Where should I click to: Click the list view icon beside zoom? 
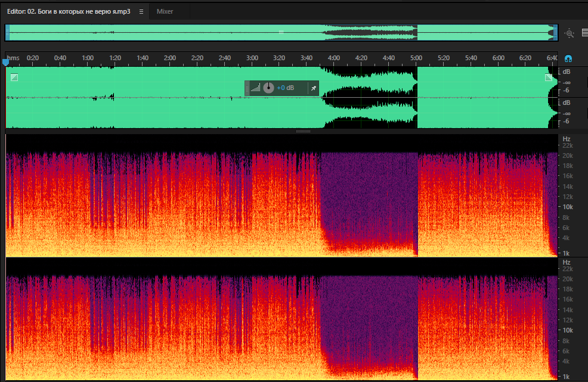pyautogui.click(x=585, y=33)
